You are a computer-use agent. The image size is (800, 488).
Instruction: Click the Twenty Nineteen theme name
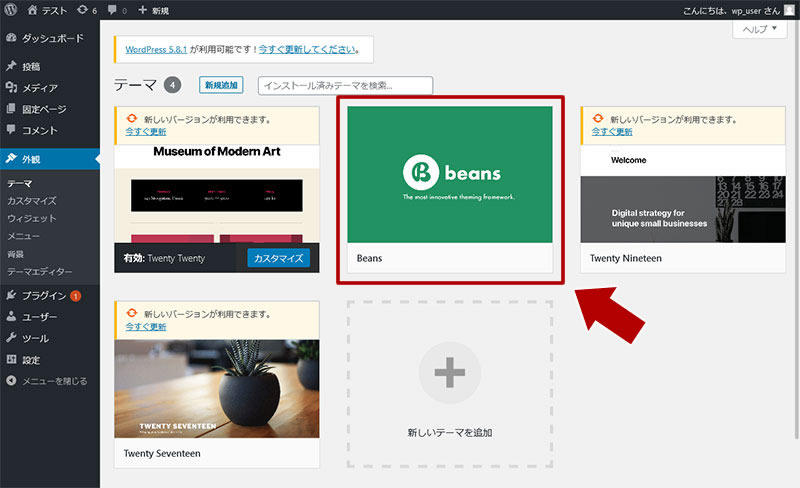pos(626,258)
